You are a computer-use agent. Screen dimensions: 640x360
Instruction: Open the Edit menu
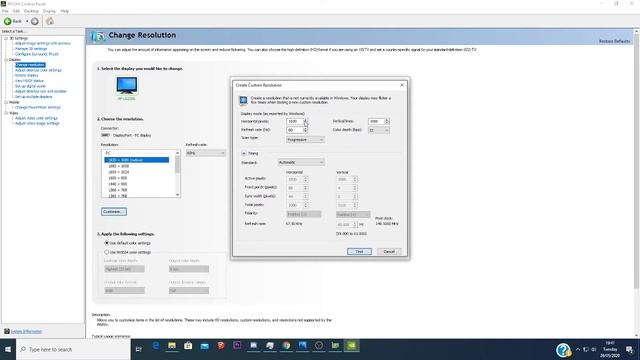pyautogui.click(x=16, y=11)
